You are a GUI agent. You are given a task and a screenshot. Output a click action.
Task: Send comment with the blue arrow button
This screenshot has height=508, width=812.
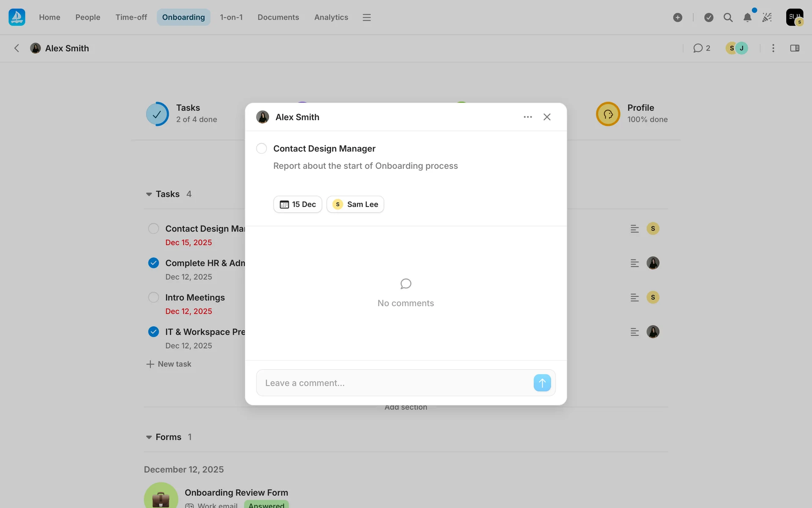coord(542,383)
